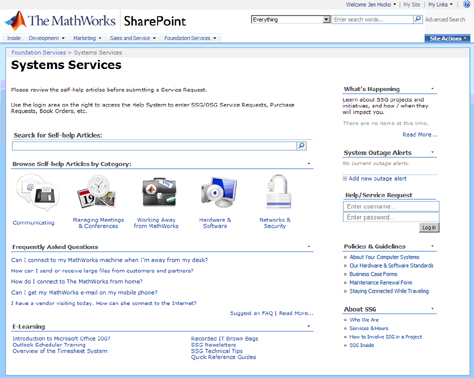
Task: Open the My Links dropdown
Action: pos(440,5)
